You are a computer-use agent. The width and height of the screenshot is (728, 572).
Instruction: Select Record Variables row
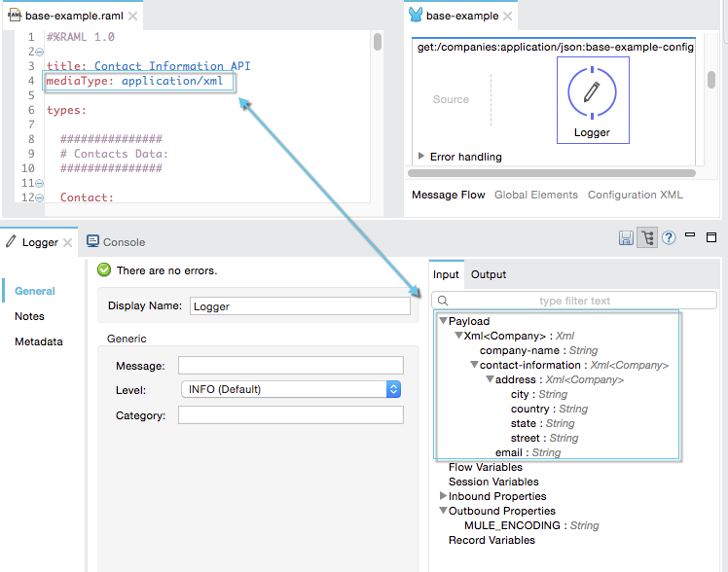coord(491,541)
